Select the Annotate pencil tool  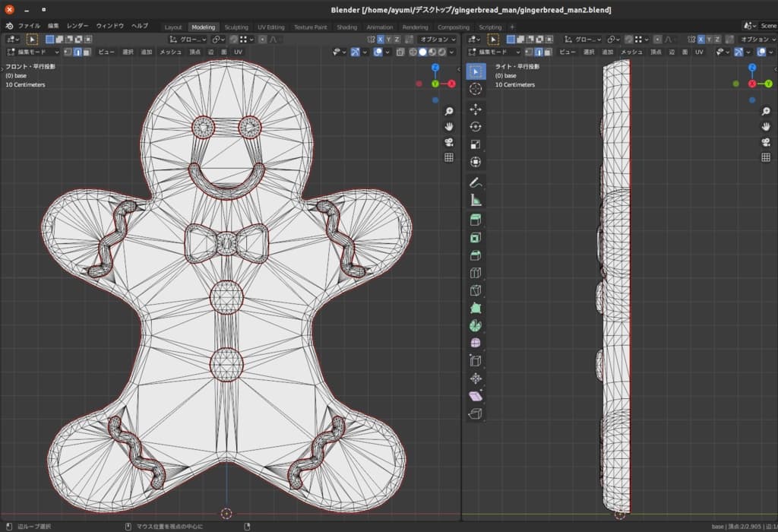click(476, 182)
